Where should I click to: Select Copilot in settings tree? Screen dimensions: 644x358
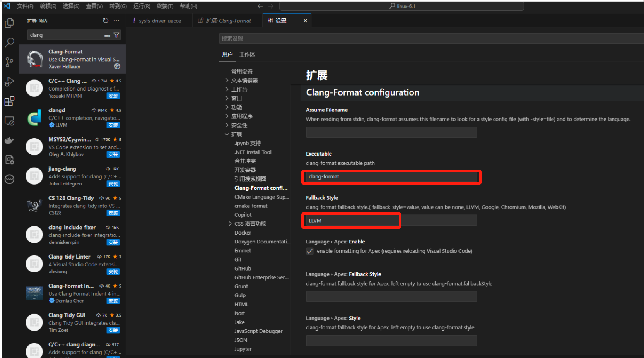tap(243, 215)
